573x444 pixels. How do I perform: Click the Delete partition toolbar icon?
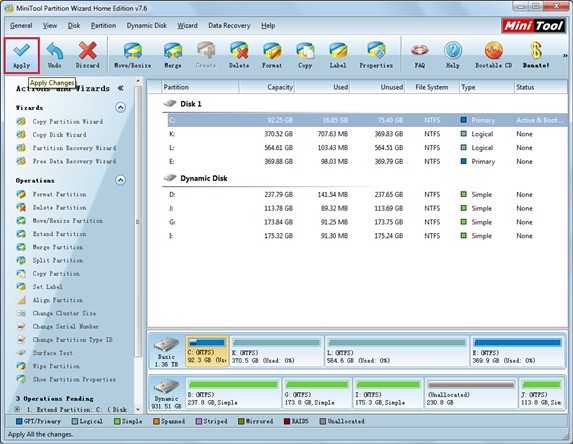(239, 56)
